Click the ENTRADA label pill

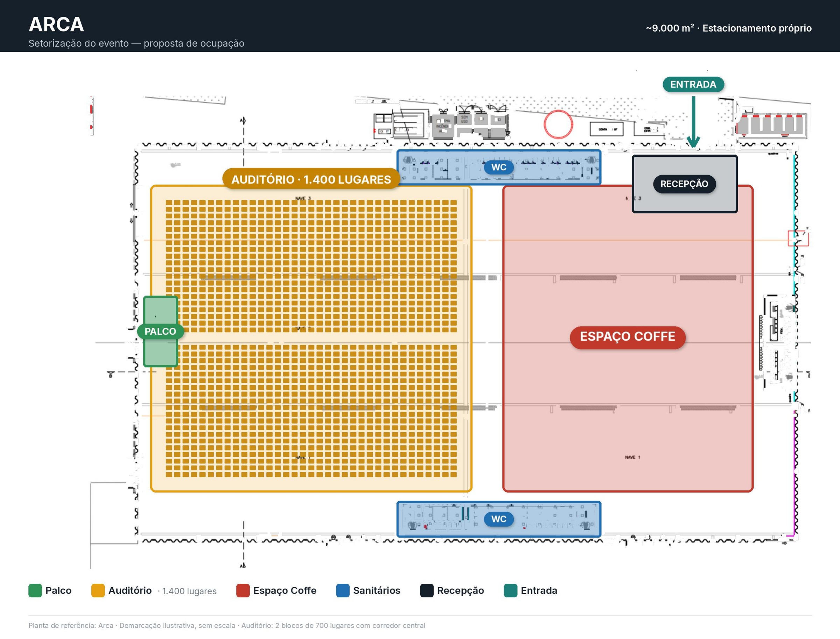(693, 84)
